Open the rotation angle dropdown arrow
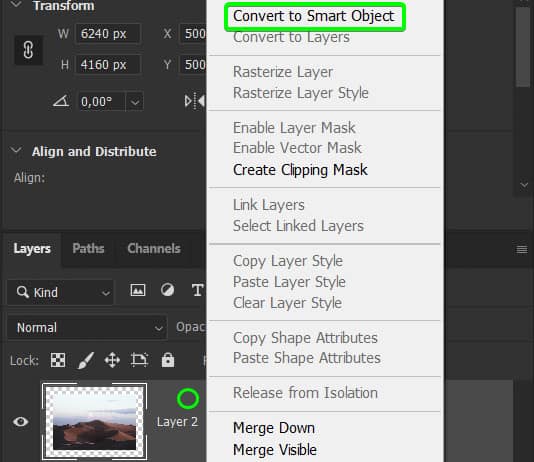The width and height of the screenshot is (534, 462). [135, 101]
